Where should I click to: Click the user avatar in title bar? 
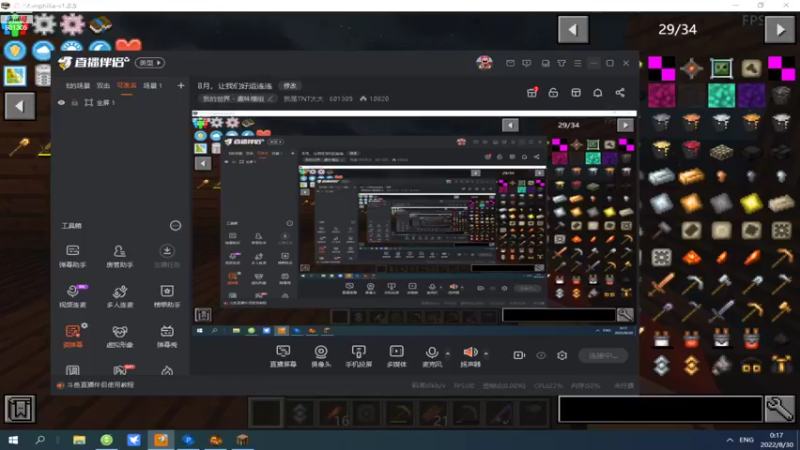tap(484, 62)
